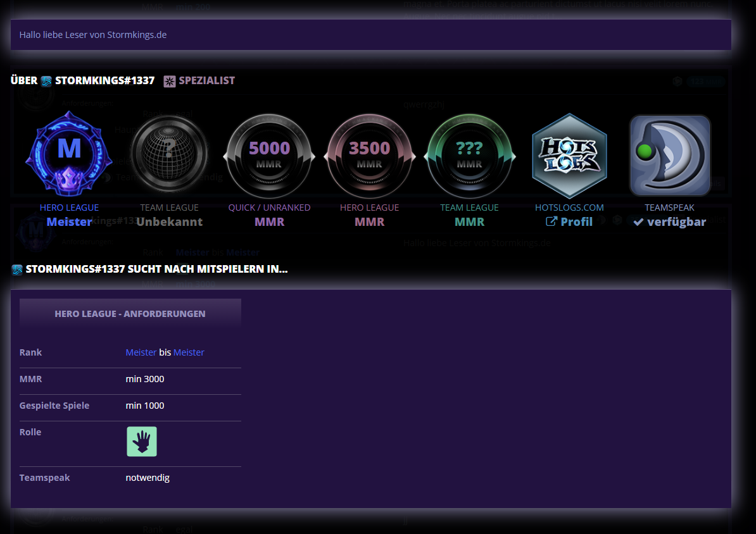
Task: Click Battle.net icon before 'sucht nach Mitspielern'
Action: pyautogui.click(x=17, y=270)
